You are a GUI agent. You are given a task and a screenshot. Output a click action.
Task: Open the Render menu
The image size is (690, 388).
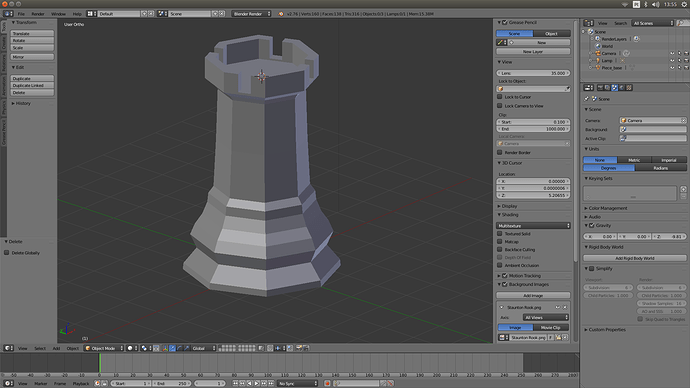[38, 14]
